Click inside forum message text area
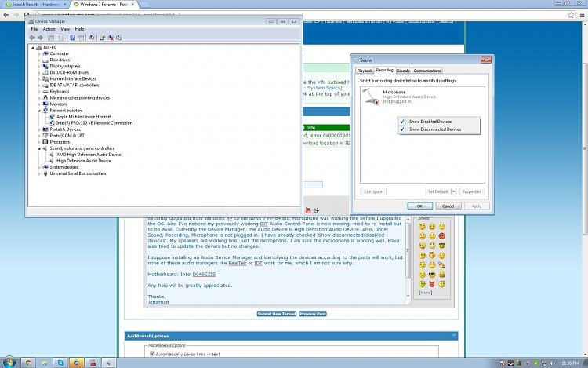The image size is (588, 368). (276, 261)
